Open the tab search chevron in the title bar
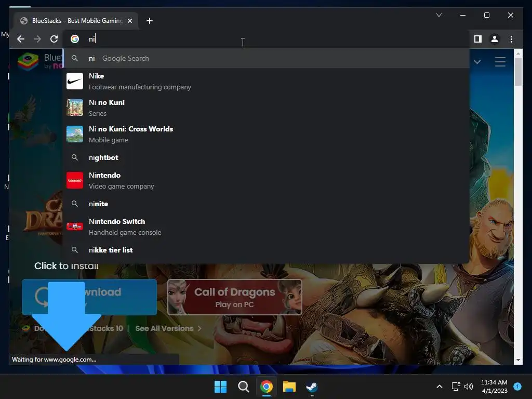This screenshot has width=532, height=399. point(438,15)
